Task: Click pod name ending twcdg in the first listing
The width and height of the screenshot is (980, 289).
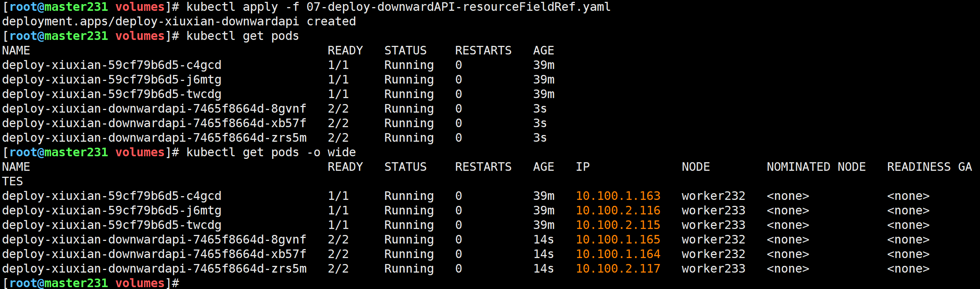Action: point(111,94)
